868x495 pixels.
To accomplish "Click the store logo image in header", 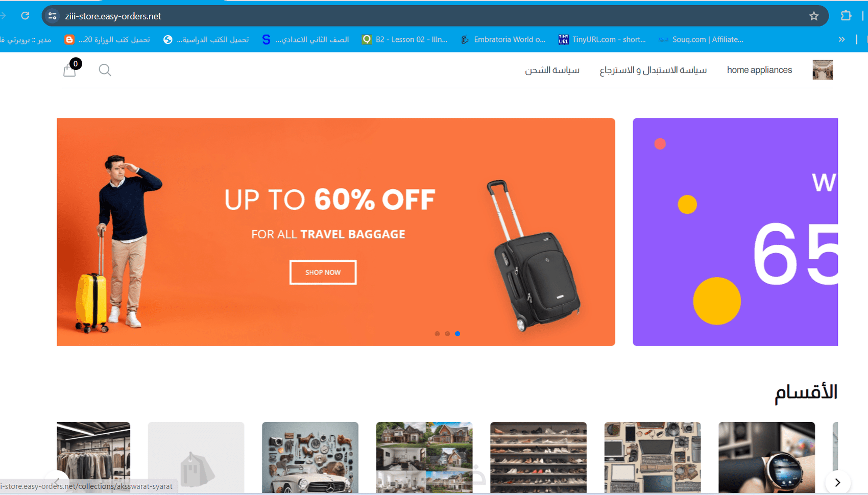I will coord(823,70).
